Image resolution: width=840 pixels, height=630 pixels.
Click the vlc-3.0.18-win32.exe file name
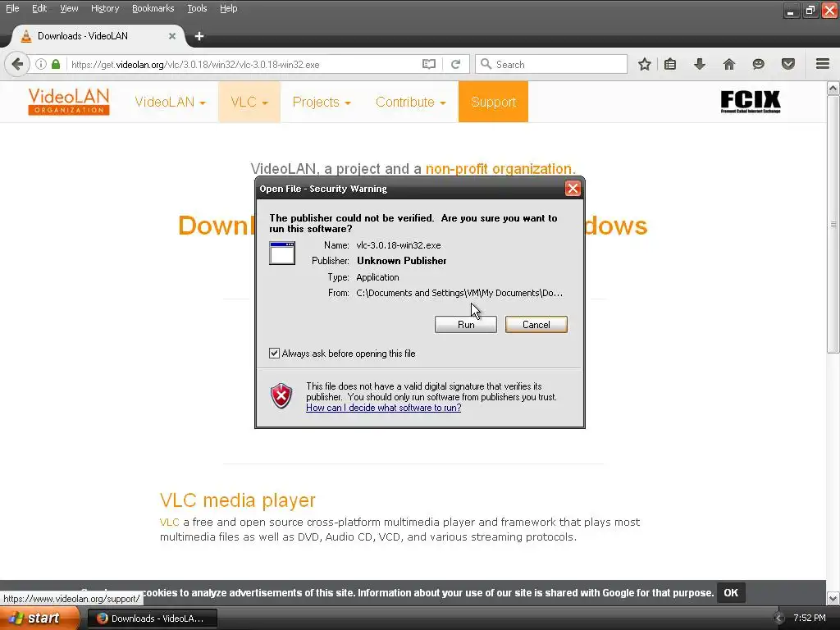(399, 245)
